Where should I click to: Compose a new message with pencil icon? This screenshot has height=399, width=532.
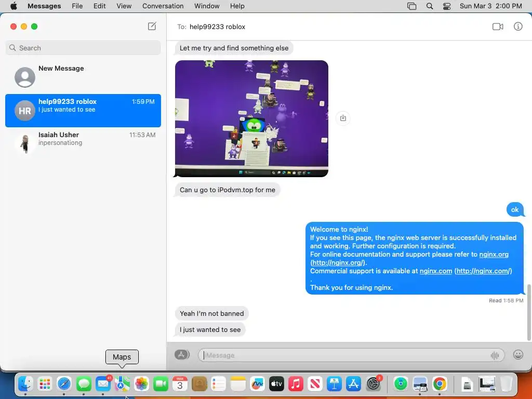152,26
